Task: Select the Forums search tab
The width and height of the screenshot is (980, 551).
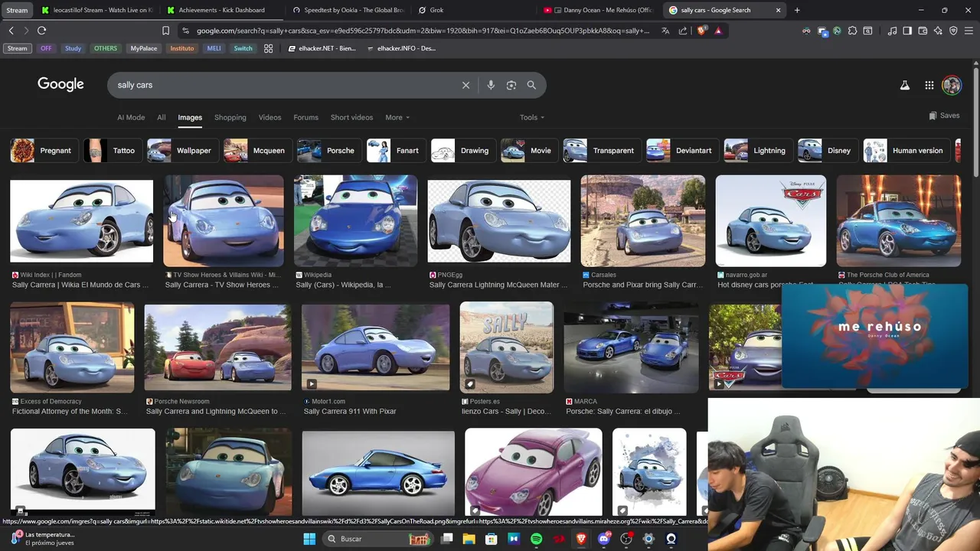Action: [x=305, y=117]
